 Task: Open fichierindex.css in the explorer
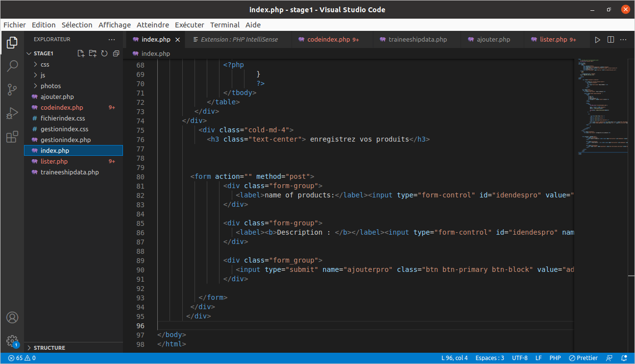73,118
